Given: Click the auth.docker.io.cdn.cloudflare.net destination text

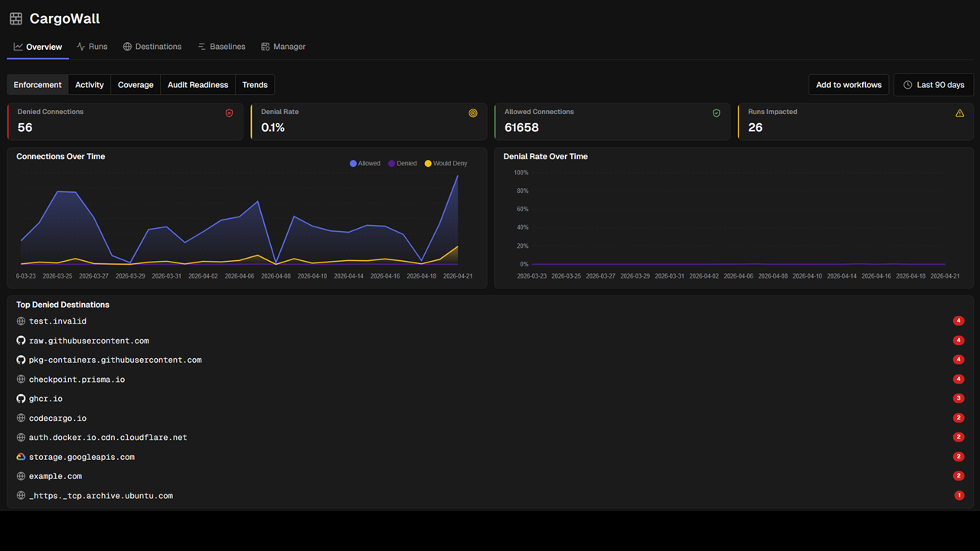Looking at the screenshot, I should [108, 438].
